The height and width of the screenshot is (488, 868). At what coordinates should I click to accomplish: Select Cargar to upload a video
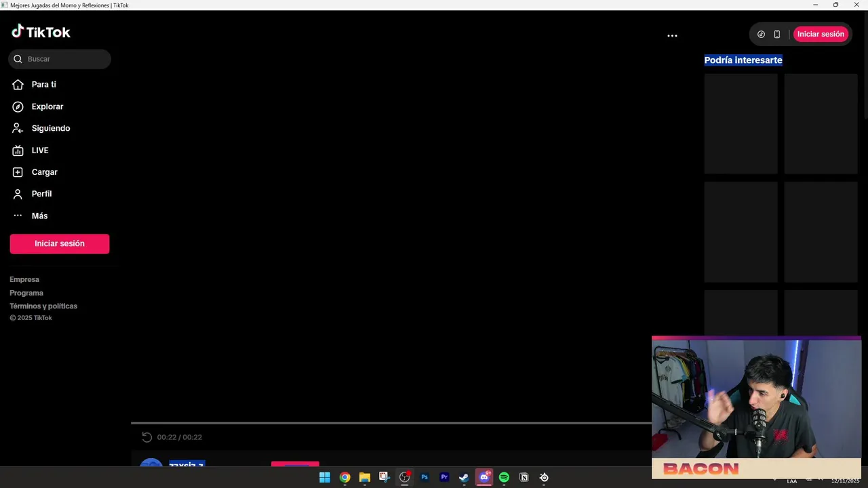(44, 172)
